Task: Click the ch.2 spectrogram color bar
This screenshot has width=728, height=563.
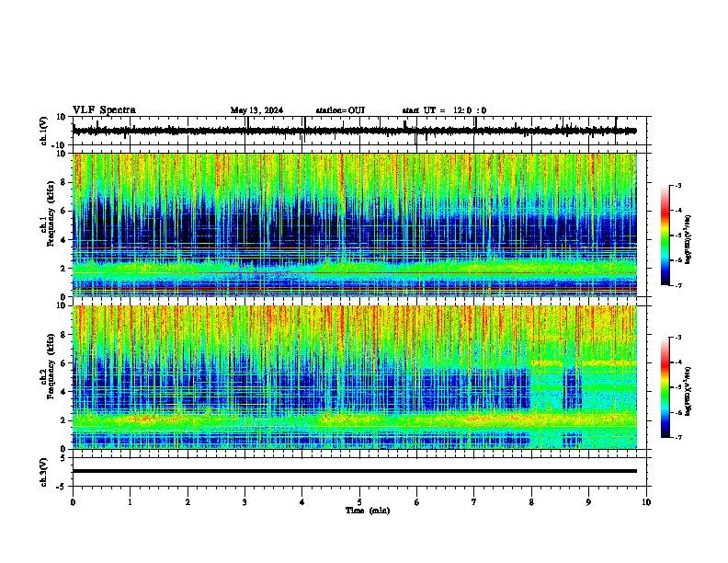Action: (665, 387)
